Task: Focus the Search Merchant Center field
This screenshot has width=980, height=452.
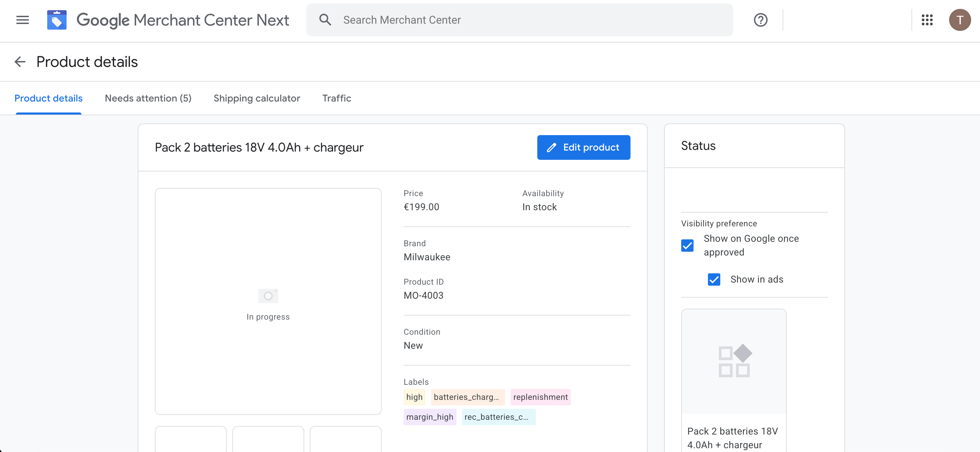Action: [520, 20]
